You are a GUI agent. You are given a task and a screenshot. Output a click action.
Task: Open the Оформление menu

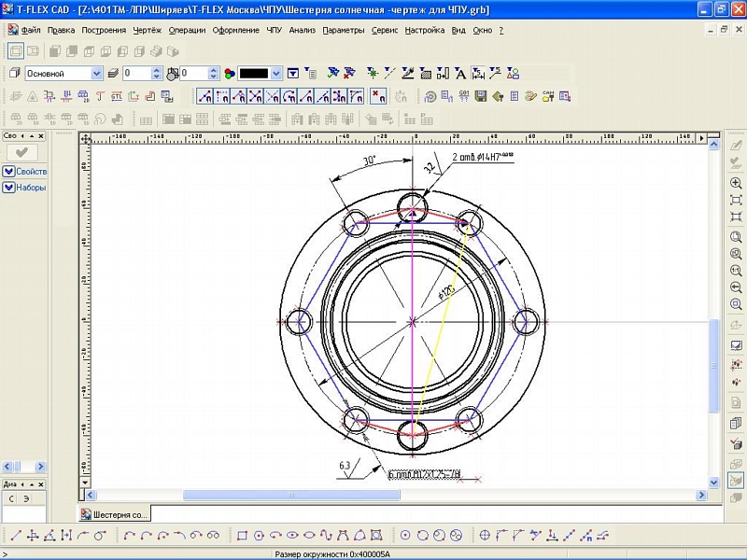tap(236, 30)
